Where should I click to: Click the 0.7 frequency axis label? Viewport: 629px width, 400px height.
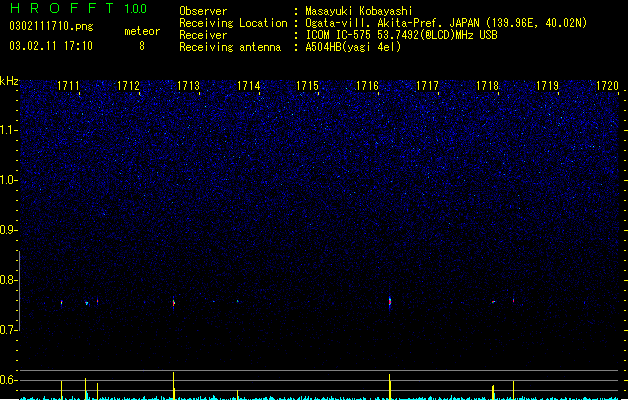click(9, 330)
